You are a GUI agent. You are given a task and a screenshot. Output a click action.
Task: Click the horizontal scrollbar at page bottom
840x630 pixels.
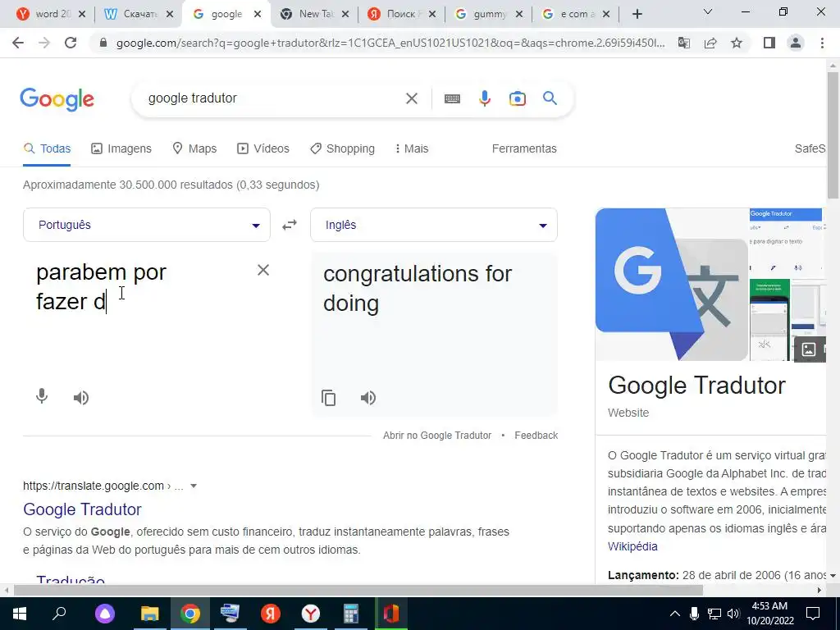(358, 591)
